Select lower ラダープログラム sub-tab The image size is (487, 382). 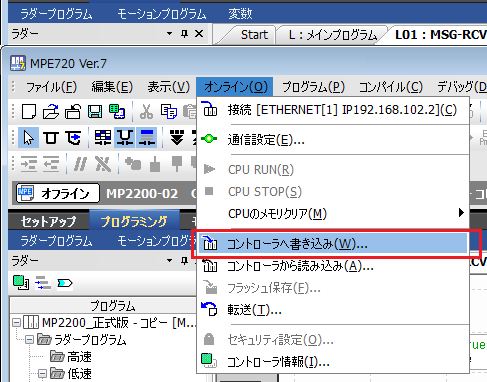pyautogui.click(x=56, y=241)
